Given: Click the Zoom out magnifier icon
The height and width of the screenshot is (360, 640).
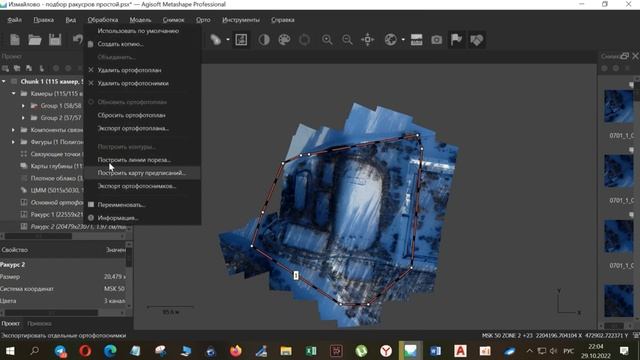Looking at the screenshot, I should pos(347,40).
